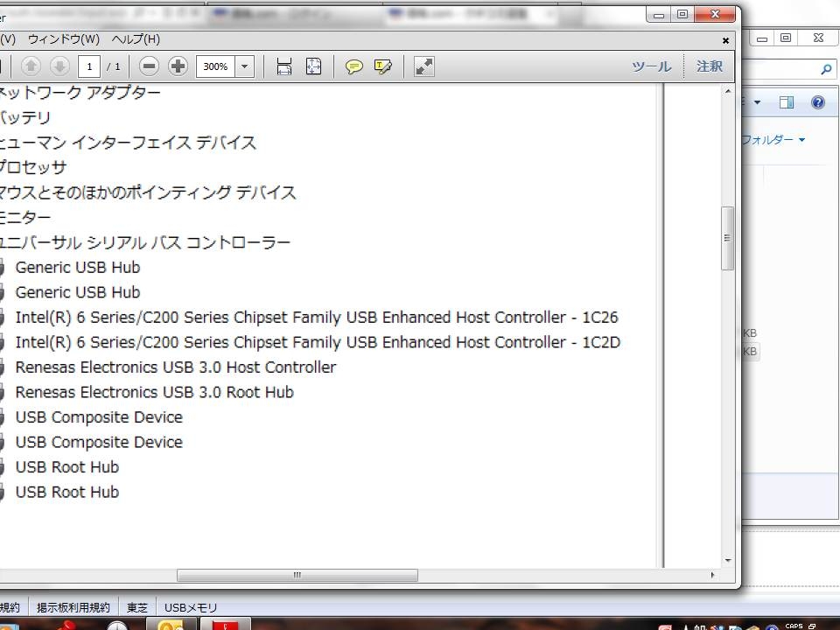Click Renesas Electronics USB 3.0 Host Controller
This screenshot has width=840, height=630.
tap(176, 367)
